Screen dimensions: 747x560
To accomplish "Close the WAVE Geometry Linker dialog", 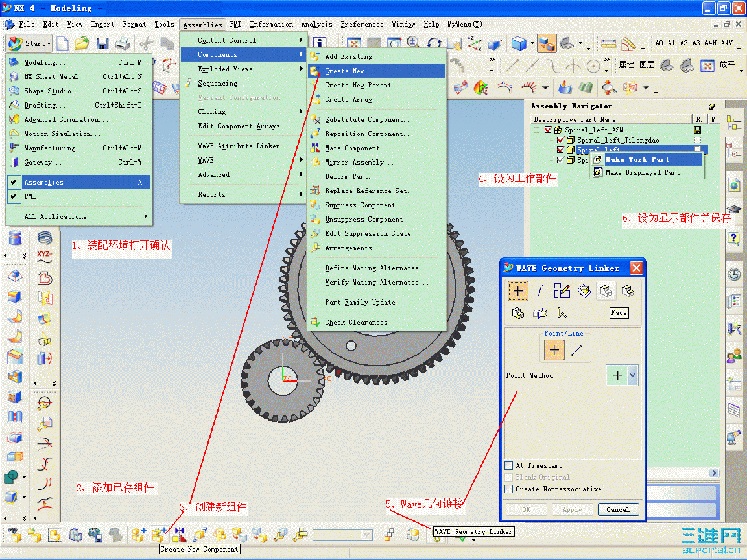I will [636, 268].
